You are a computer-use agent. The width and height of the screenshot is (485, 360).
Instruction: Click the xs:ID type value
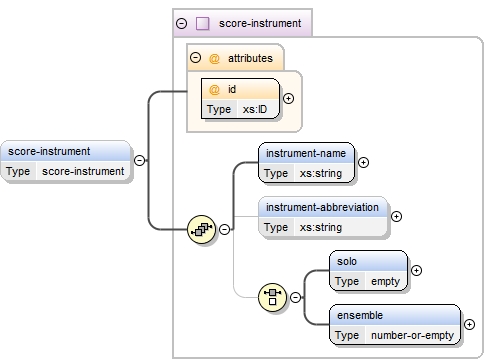point(255,109)
